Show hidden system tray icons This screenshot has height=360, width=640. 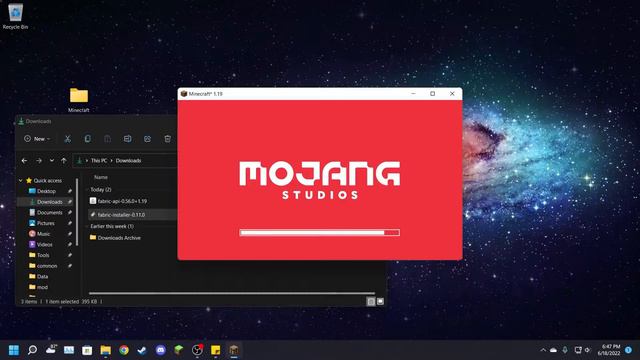tap(543, 350)
